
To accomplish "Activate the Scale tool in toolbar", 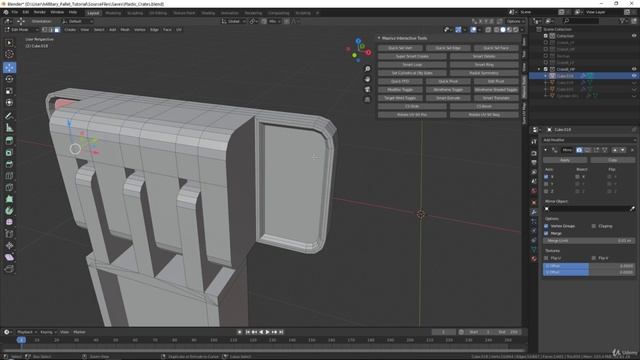I will click(x=9, y=91).
